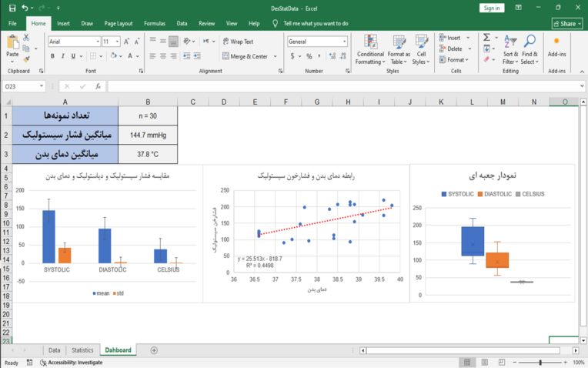
Task: Click the zoom out minus button
Action: tap(515, 363)
